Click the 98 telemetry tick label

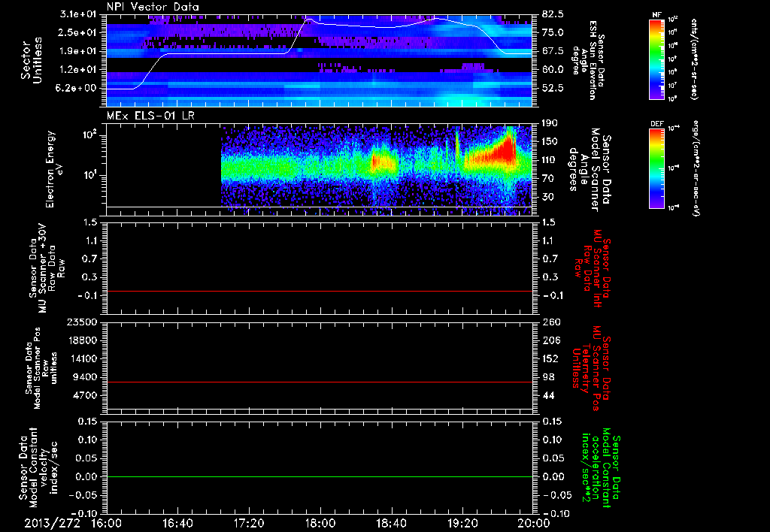click(548, 377)
